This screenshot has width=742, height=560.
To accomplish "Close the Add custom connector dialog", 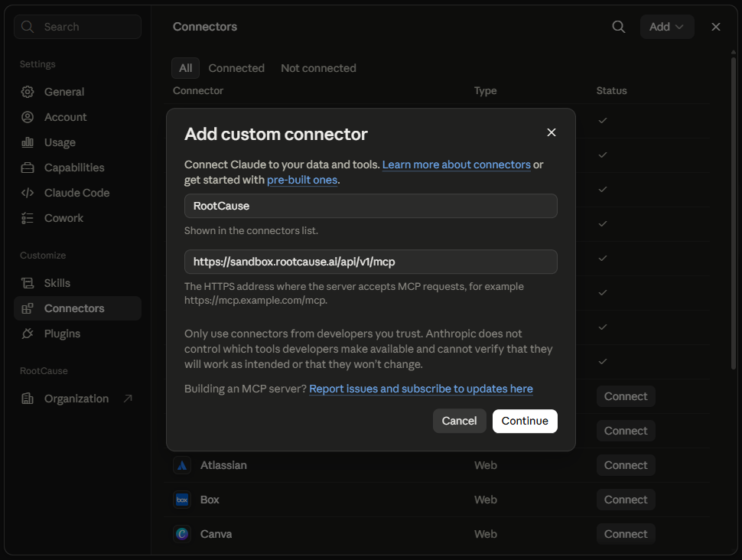I will pyautogui.click(x=552, y=132).
